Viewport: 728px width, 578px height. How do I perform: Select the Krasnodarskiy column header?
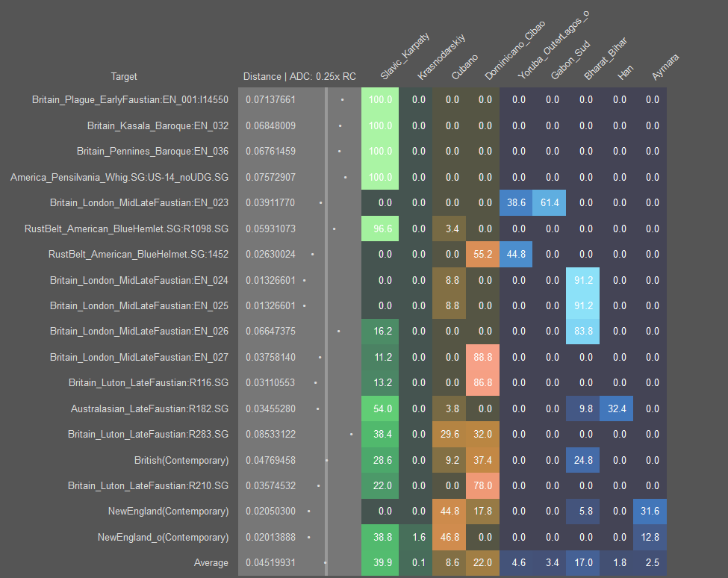pyautogui.click(x=441, y=57)
